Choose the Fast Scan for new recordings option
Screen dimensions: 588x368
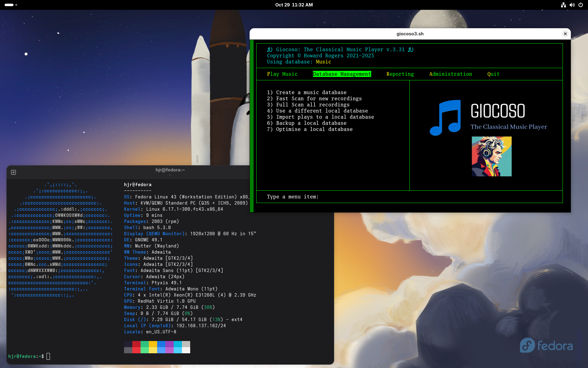coord(314,98)
